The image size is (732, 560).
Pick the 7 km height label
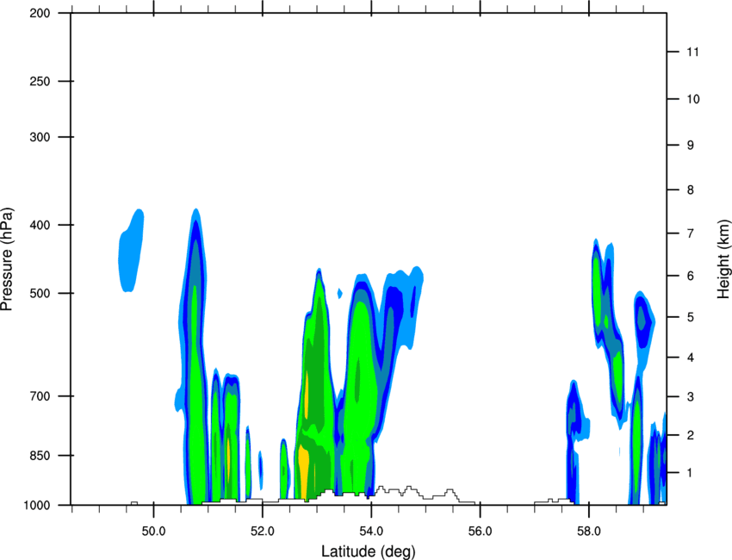click(691, 233)
